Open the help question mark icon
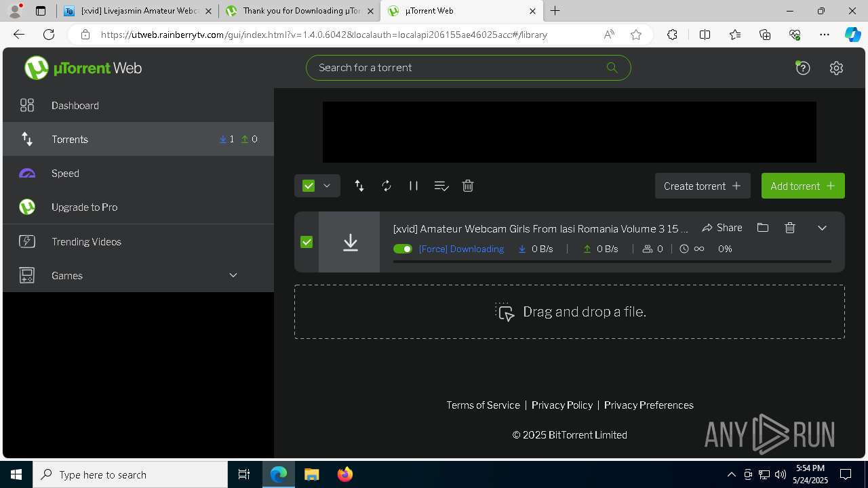The image size is (868, 488). pos(803,68)
